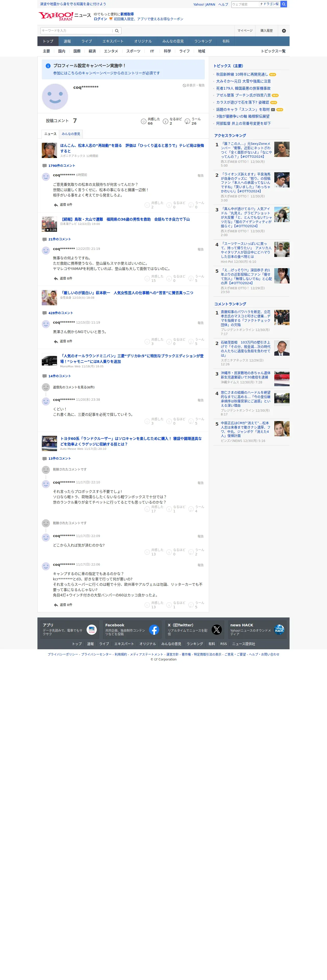
Task: Click the large coq profile avatar
Action: tap(55, 97)
